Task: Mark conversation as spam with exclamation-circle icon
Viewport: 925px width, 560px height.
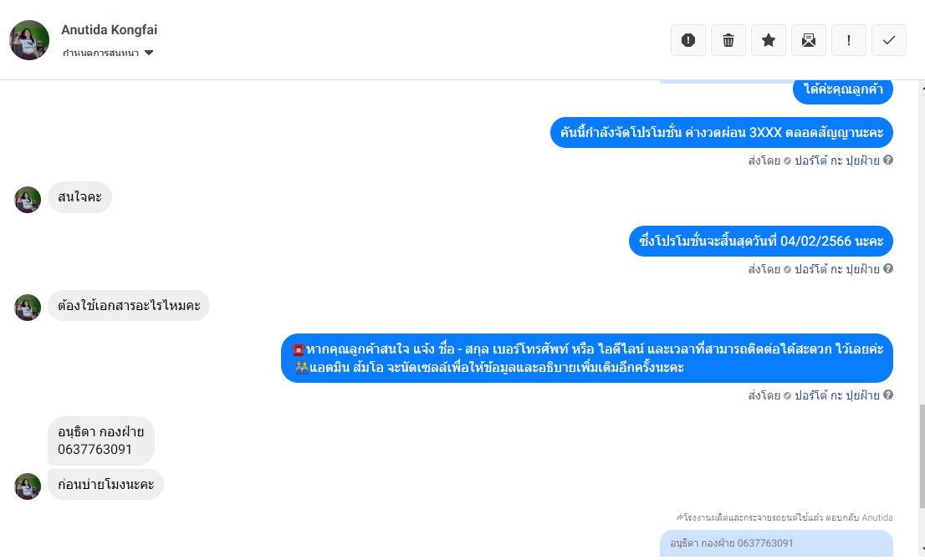Action: pyautogui.click(x=687, y=40)
